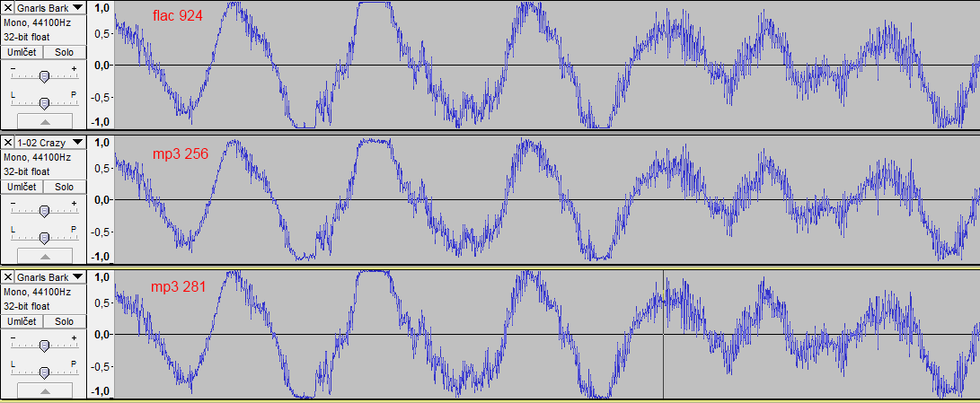Collapse the top flac track with the arrow button
Viewport: 980px width, 403px height.
[44, 121]
